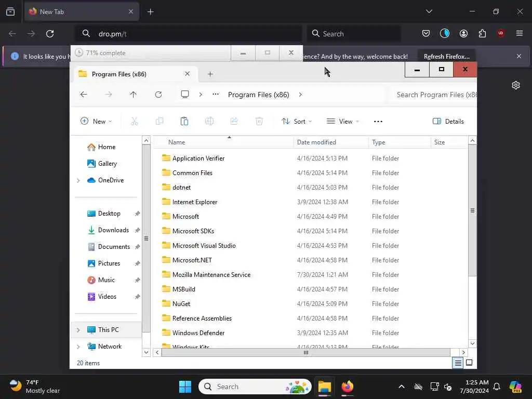The height and width of the screenshot is (399, 532).
Task: Open Firefox extensions puzzle icon
Action: click(x=482, y=33)
